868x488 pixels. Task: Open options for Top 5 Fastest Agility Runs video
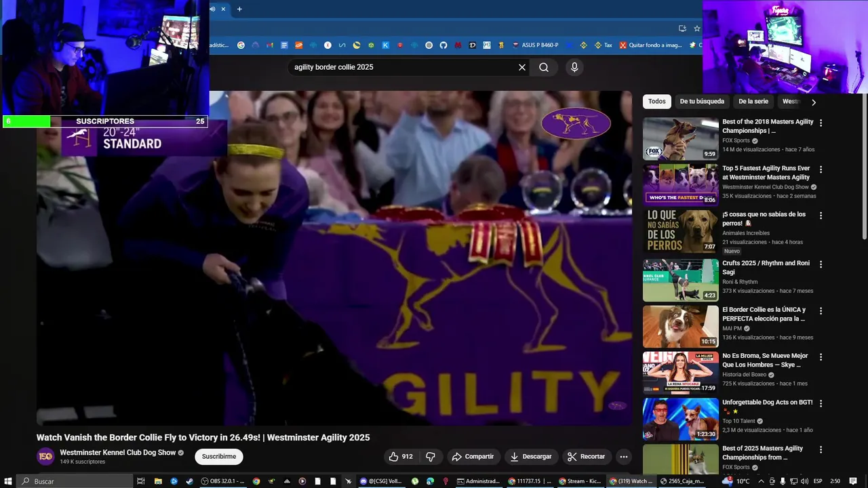[x=821, y=169]
